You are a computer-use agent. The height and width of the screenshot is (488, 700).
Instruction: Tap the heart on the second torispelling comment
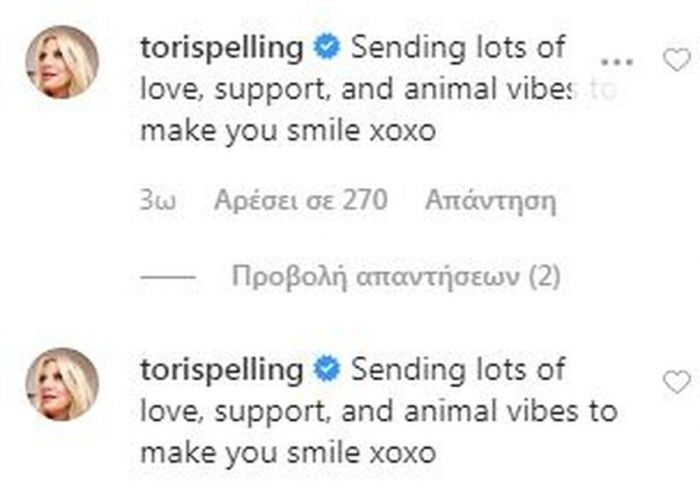point(677,382)
